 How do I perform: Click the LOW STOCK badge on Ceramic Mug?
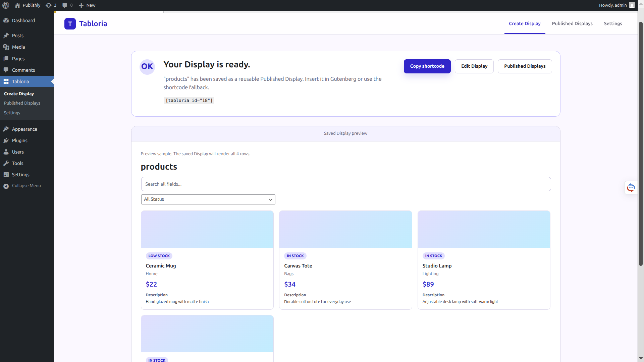(159, 256)
